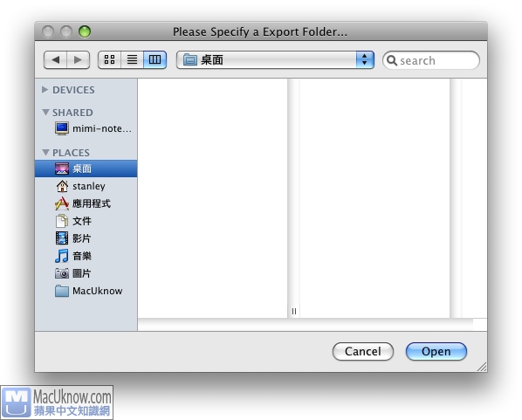
Task: Click the Open button
Action: click(436, 351)
